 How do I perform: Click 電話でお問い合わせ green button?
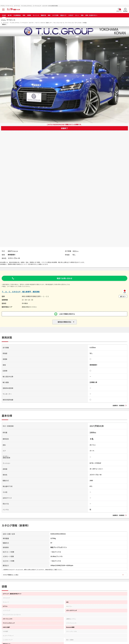64,278
